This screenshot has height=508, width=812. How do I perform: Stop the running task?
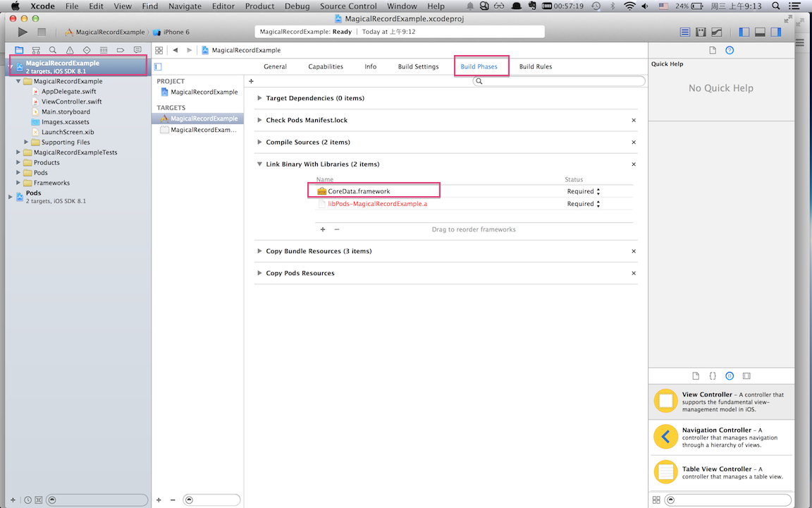[42, 32]
